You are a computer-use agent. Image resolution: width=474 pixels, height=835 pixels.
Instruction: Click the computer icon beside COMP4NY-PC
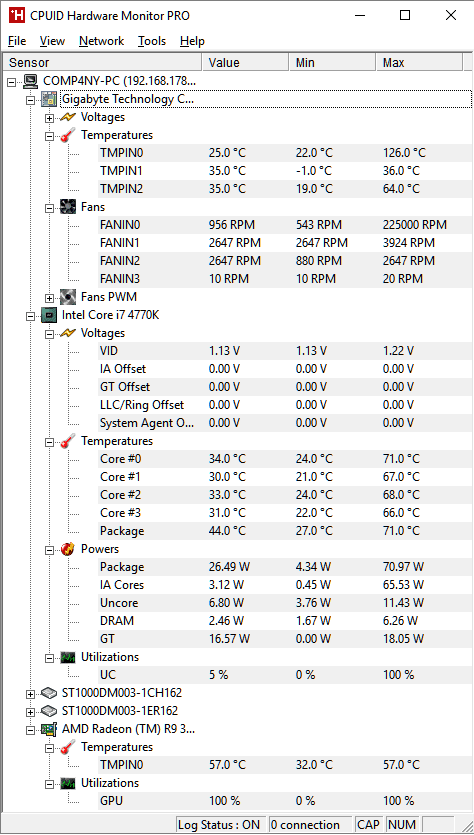(31, 81)
